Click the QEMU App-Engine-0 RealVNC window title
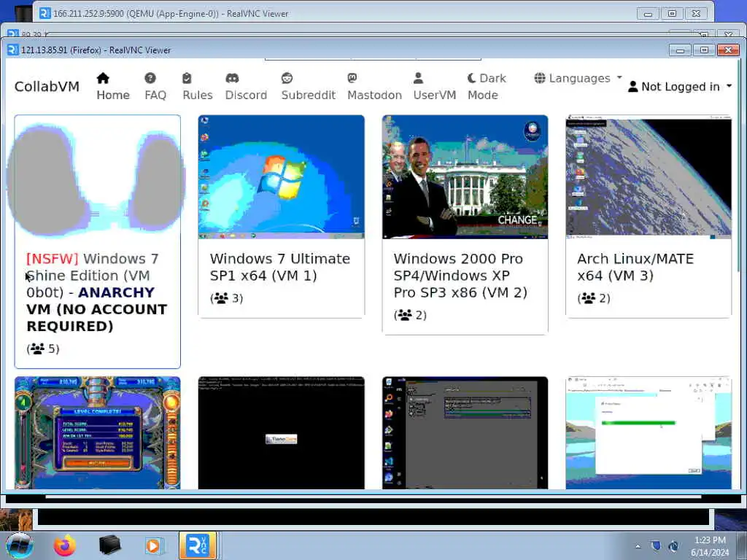The image size is (747, 560). (x=171, y=14)
